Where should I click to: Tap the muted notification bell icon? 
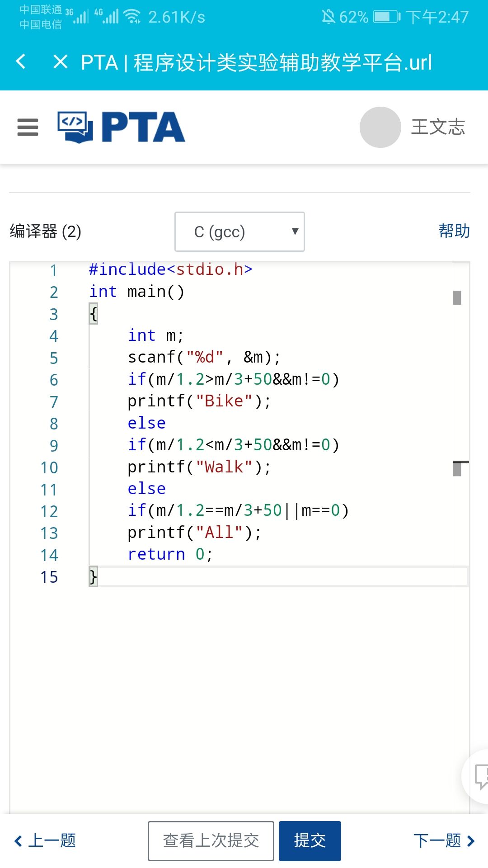click(328, 17)
